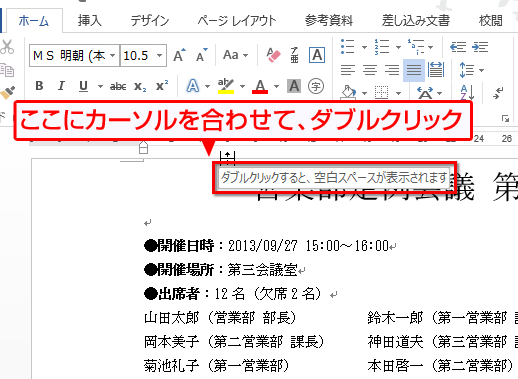
Task: Toggle justify alignment
Action: 414,70
